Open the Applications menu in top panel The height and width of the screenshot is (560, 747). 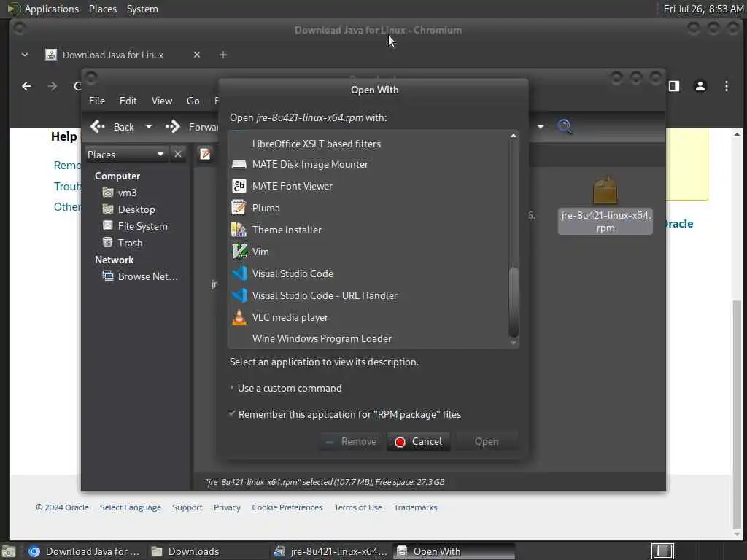[52, 9]
